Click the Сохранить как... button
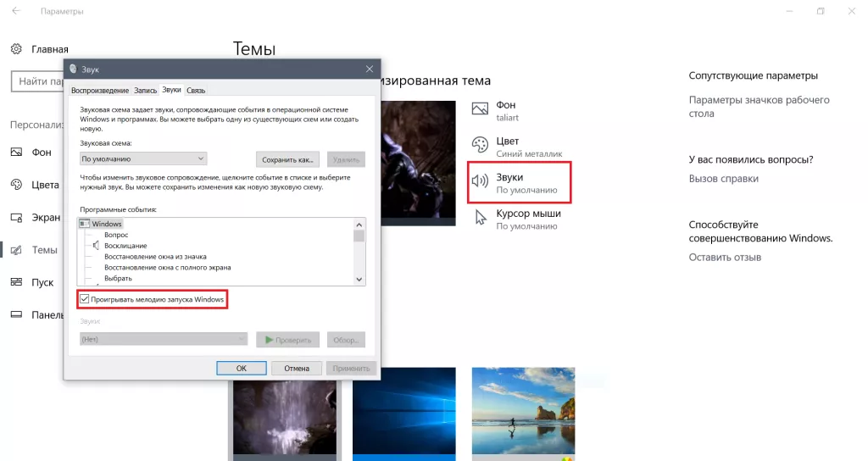 [x=287, y=159]
